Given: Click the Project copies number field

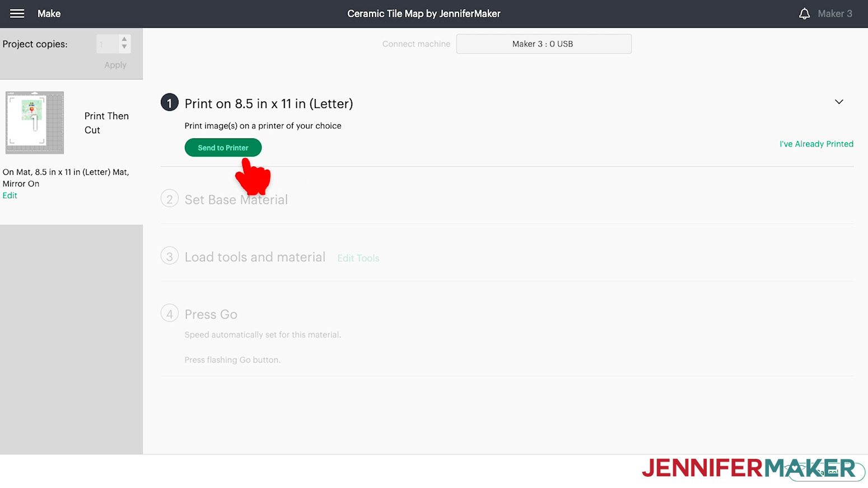Looking at the screenshot, I should [x=107, y=44].
